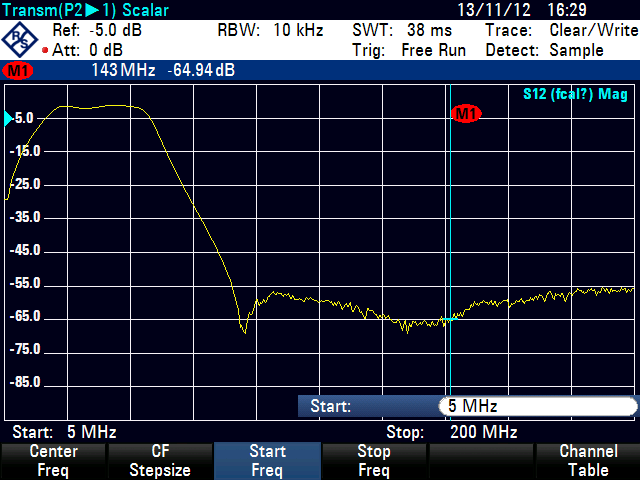640x480 pixels.
Task: Click the -85.0 axis label
Action: coord(25,382)
